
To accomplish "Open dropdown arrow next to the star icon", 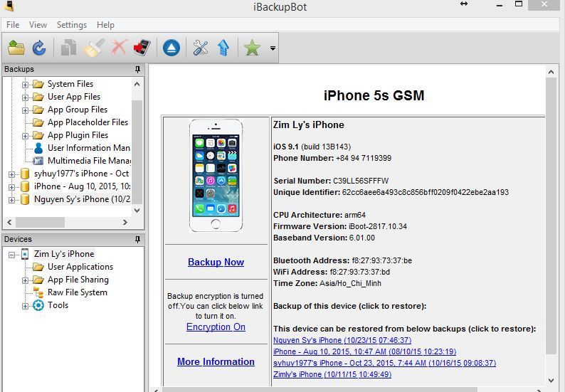I will pos(273,48).
